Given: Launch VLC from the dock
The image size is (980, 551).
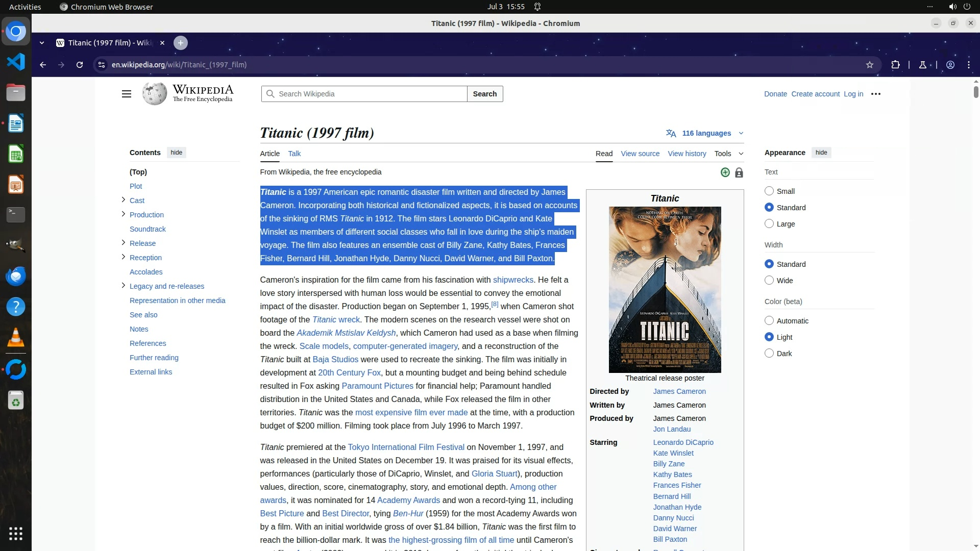Looking at the screenshot, I should [16, 338].
